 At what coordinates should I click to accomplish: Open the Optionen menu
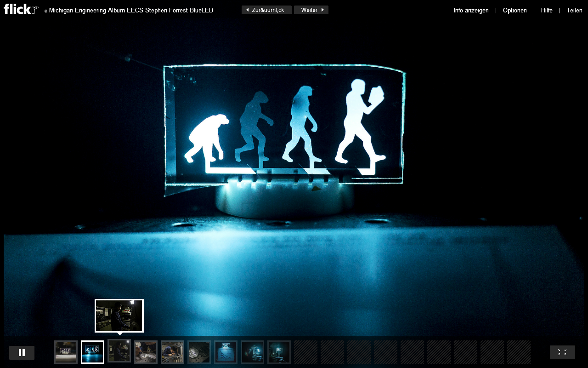pyautogui.click(x=514, y=10)
